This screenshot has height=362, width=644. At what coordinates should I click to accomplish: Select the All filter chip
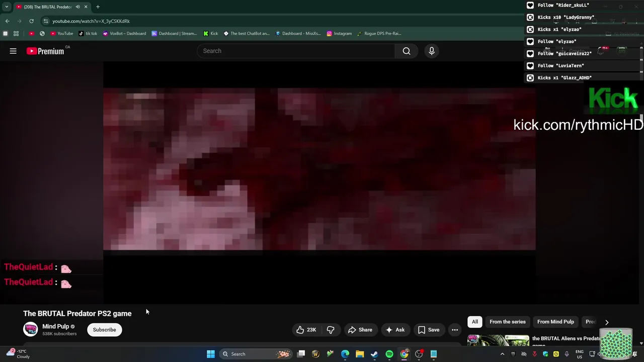click(474, 322)
